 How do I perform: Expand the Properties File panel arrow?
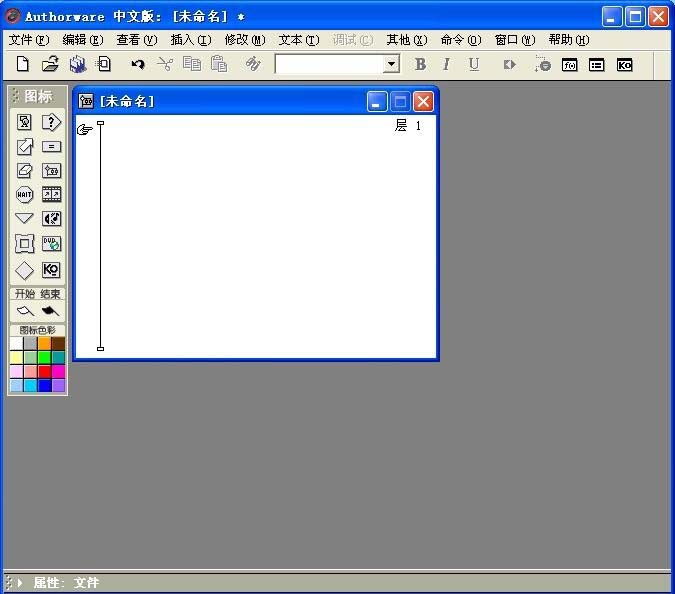[19, 583]
